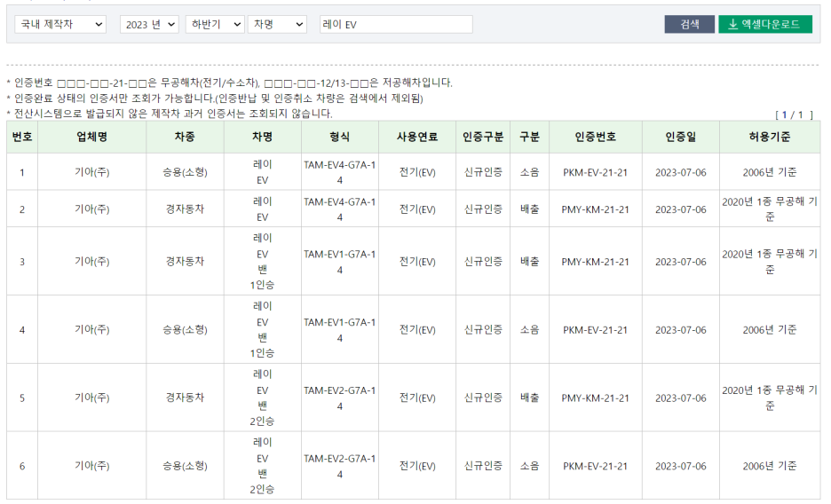Click PKM-EV-21-21 certificate number in row 1
The image size is (831, 504).
[595, 173]
